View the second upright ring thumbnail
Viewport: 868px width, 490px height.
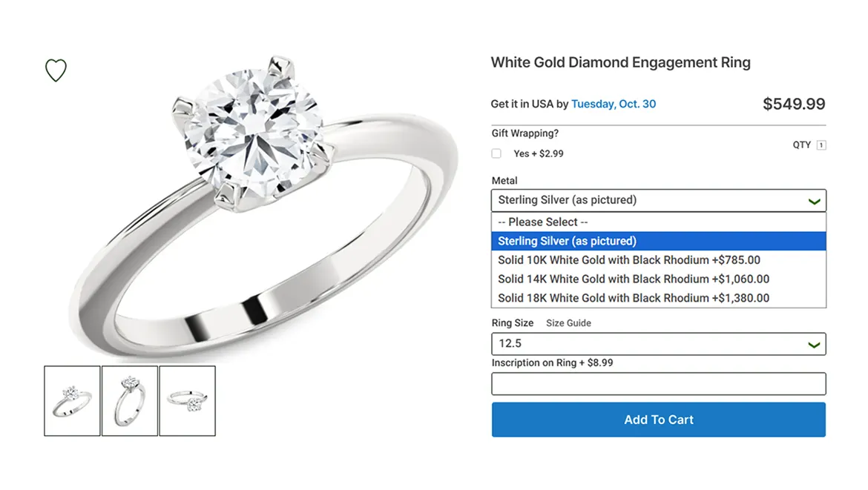pyautogui.click(x=130, y=401)
